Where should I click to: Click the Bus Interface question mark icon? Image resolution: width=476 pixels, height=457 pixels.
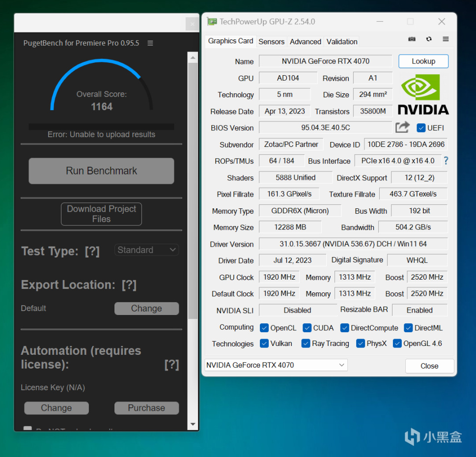(446, 161)
